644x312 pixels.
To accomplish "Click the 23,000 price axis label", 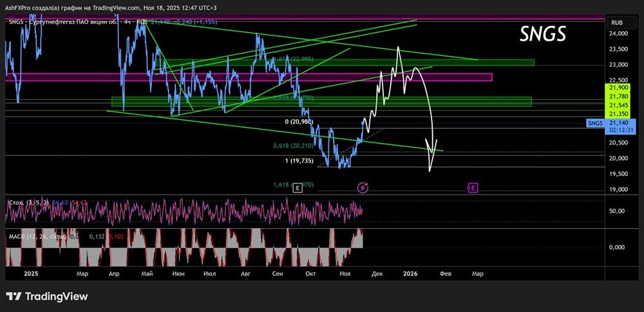I will click(x=618, y=65).
